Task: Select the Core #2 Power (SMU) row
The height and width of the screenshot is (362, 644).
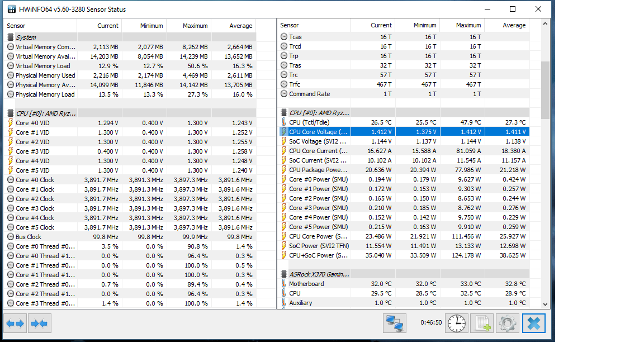Action: [404, 198]
